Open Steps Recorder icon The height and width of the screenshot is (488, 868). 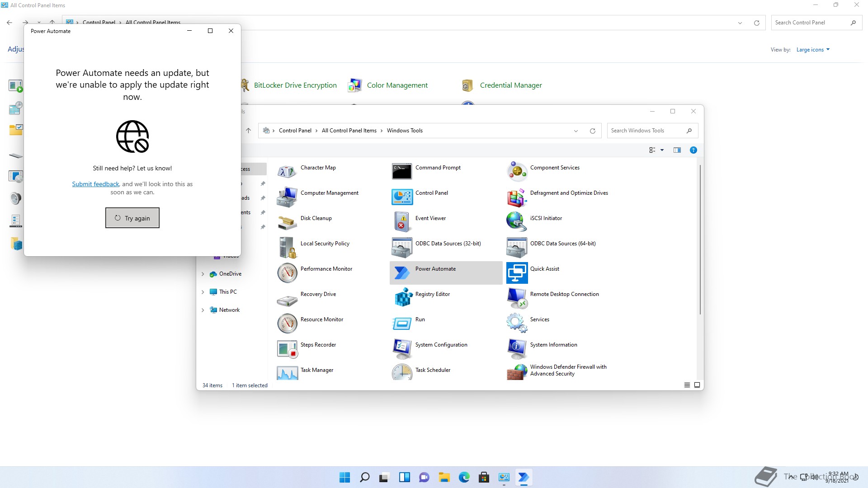[287, 349]
